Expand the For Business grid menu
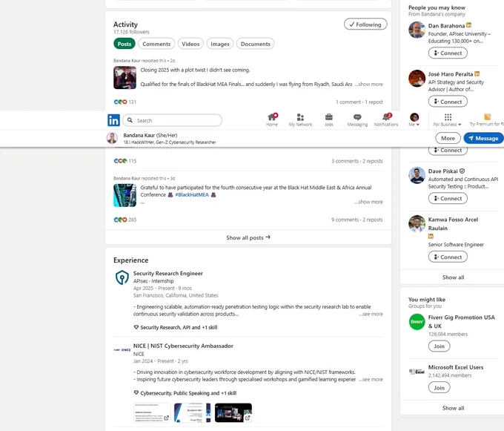Image resolution: width=504 pixels, height=431 pixels. point(448,119)
